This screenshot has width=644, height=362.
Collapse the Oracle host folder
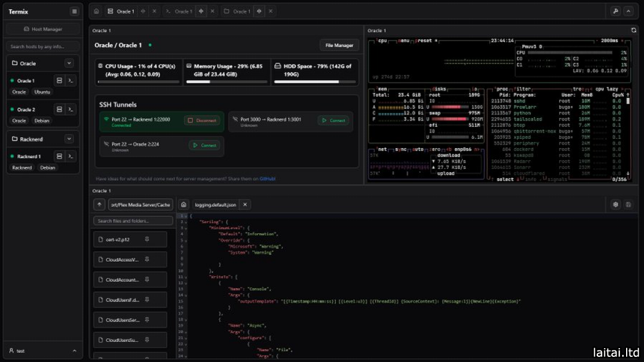[69, 63]
